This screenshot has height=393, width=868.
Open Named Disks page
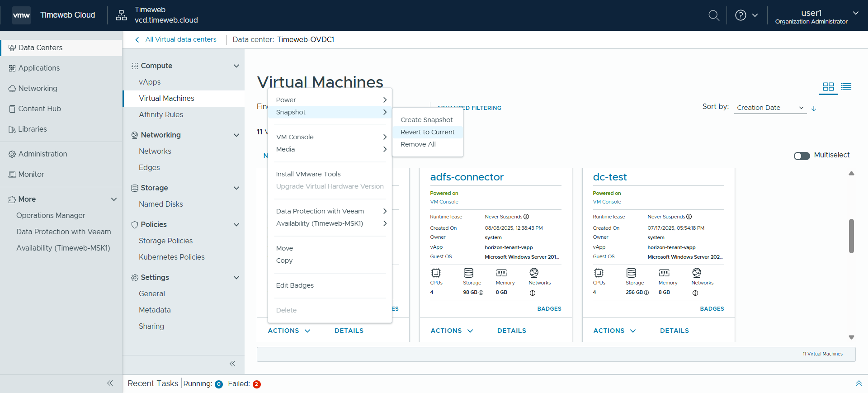point(161,204)
